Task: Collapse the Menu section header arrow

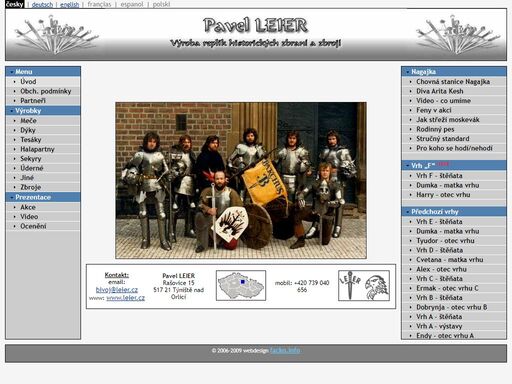Action: (x=12, y=72)
